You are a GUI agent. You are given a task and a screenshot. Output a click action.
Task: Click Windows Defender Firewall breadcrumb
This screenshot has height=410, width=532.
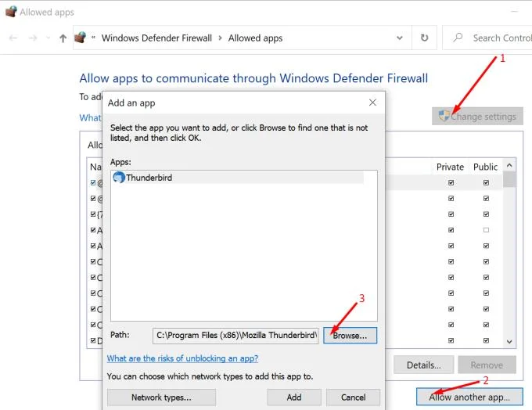coord(156,38)
